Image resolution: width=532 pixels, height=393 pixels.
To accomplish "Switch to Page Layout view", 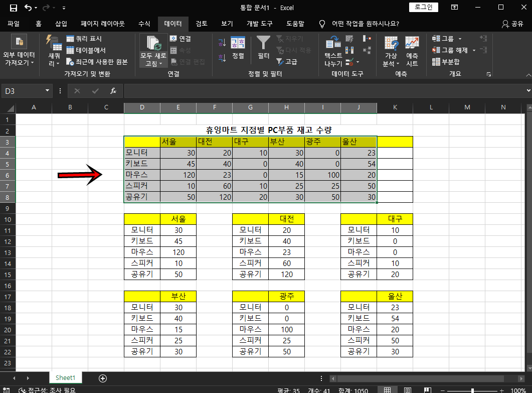I will click(408, 390).
